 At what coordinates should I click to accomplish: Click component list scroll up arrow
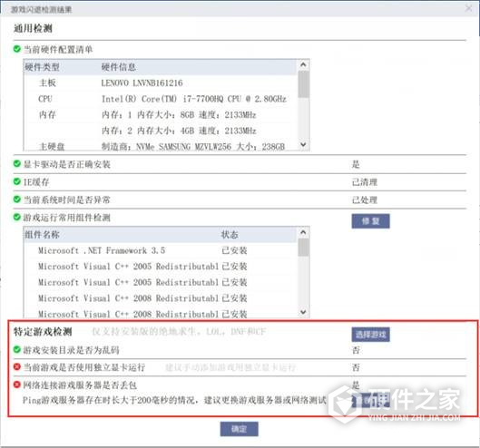(303, 232)
